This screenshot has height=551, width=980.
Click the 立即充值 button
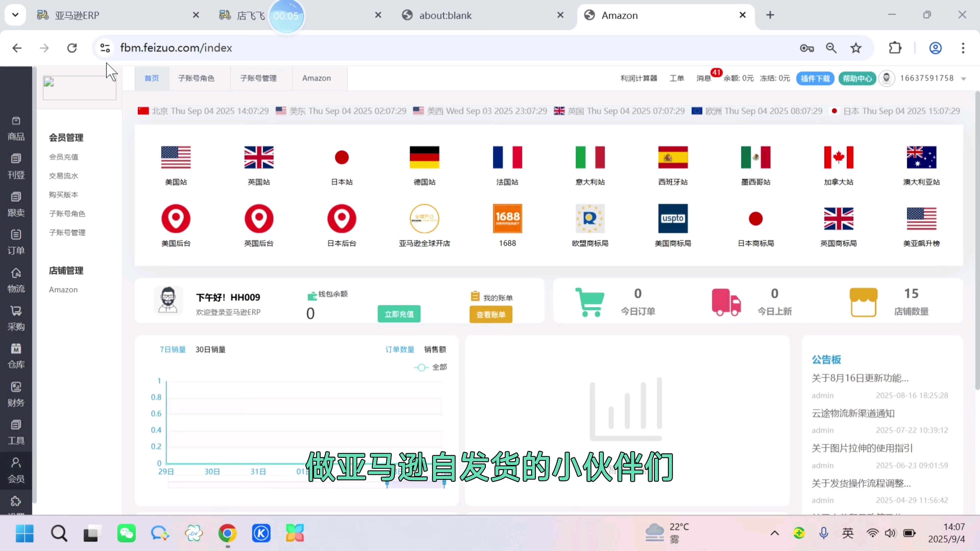[x=399, y=314]
